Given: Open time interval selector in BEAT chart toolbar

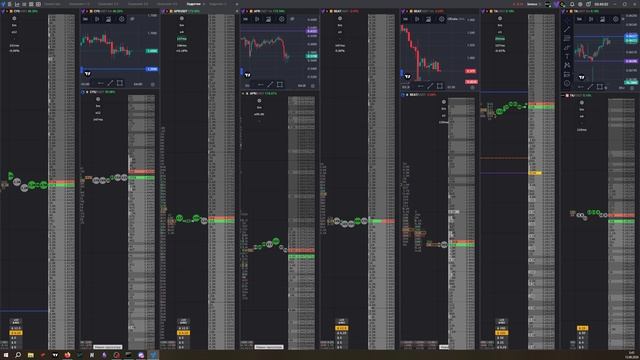Looking at the screenshot, I should [x=405, y=19].
